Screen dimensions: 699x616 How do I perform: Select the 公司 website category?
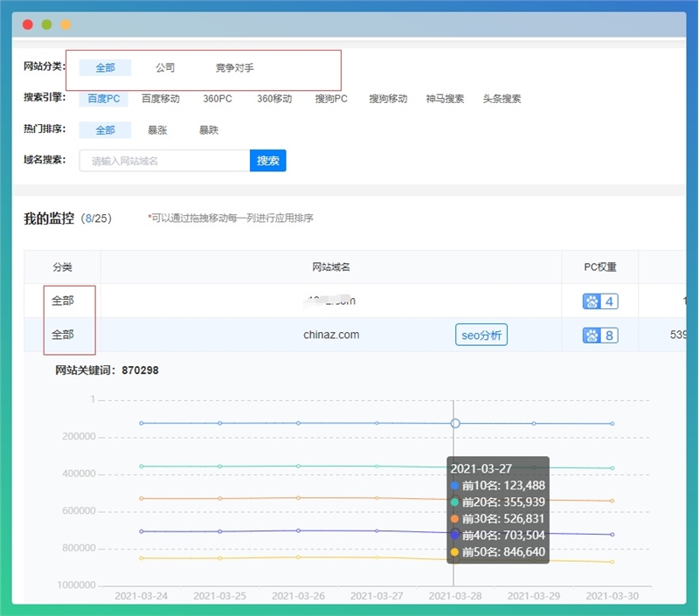[x=165, y=68]
